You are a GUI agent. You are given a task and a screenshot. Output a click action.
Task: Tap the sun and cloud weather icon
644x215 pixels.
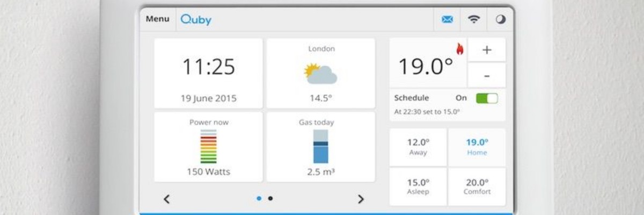320,73
